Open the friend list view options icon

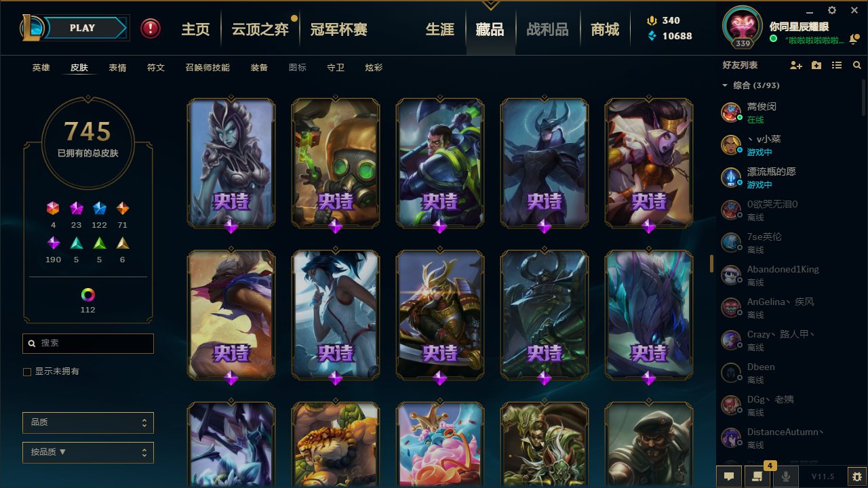[837, 65]
